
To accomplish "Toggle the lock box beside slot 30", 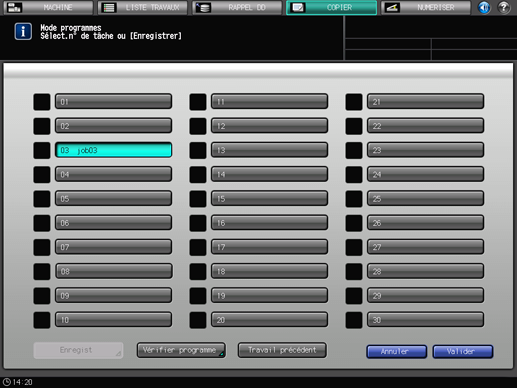I will (354, 320).
